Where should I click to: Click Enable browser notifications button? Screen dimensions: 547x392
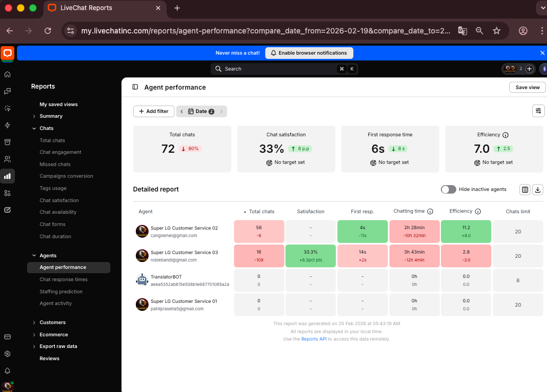(x=308, y=53)
